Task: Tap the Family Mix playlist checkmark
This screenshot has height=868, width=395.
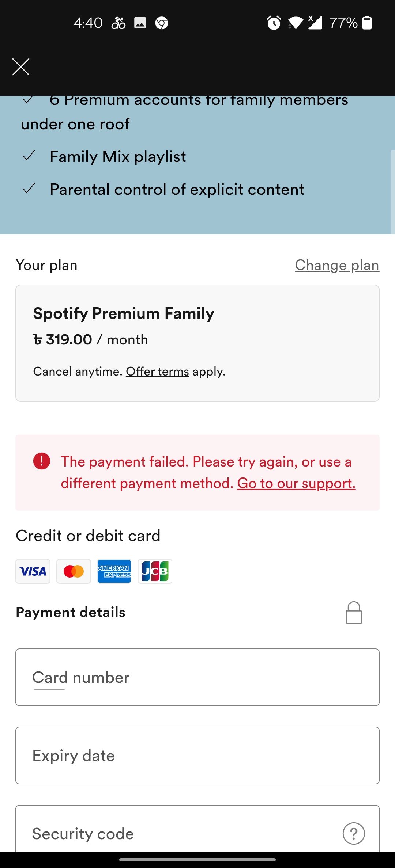Action: pyautogui.click(x=29, y=156)
